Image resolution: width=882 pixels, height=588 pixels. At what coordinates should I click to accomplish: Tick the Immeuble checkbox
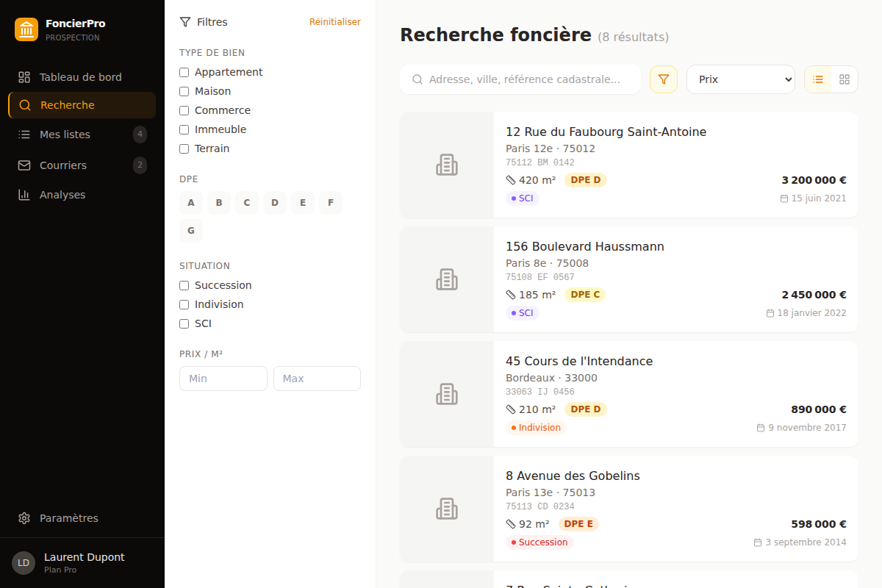184,129
